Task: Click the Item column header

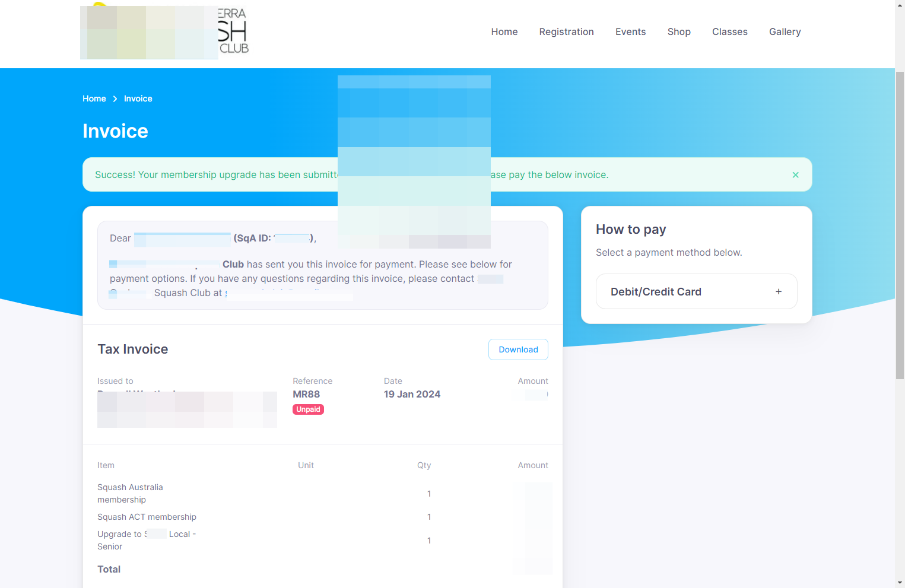Action: (x=106, y=465)
